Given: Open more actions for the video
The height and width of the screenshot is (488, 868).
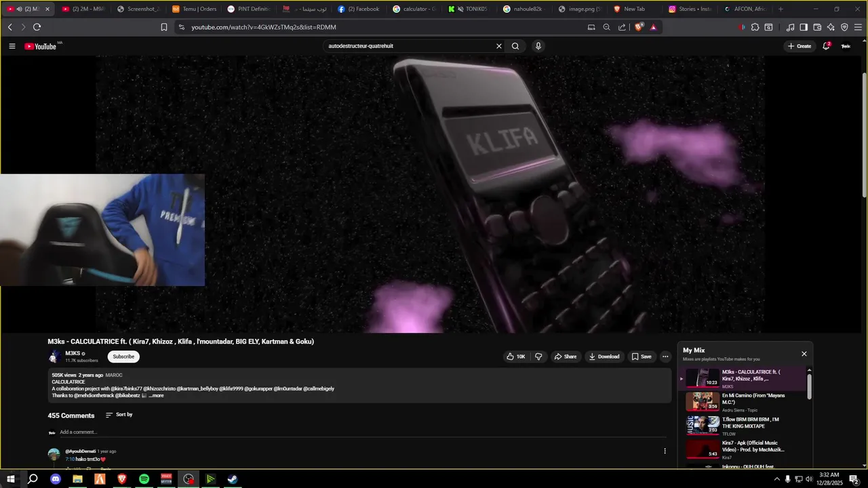Looking at the screenshot, I should coord(665,357).
